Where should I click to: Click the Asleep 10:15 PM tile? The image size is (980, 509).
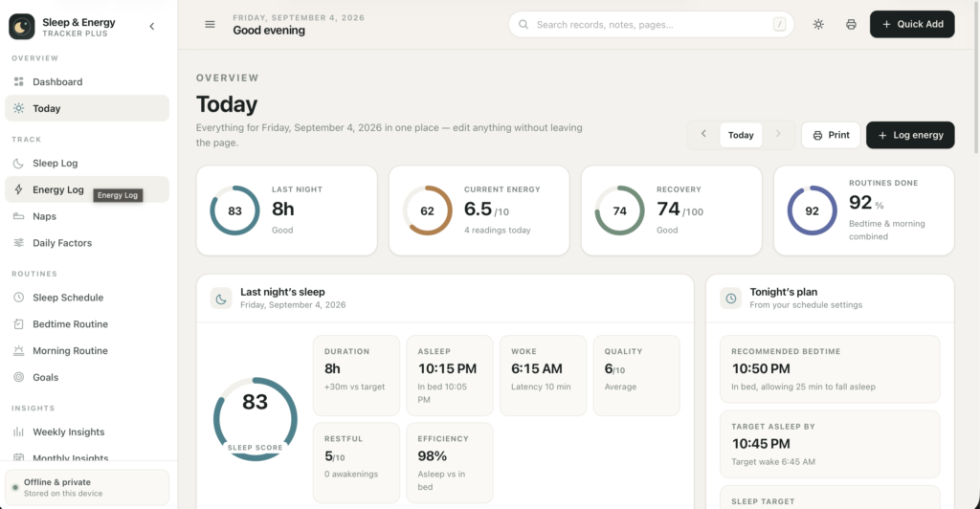coord(450,375)
